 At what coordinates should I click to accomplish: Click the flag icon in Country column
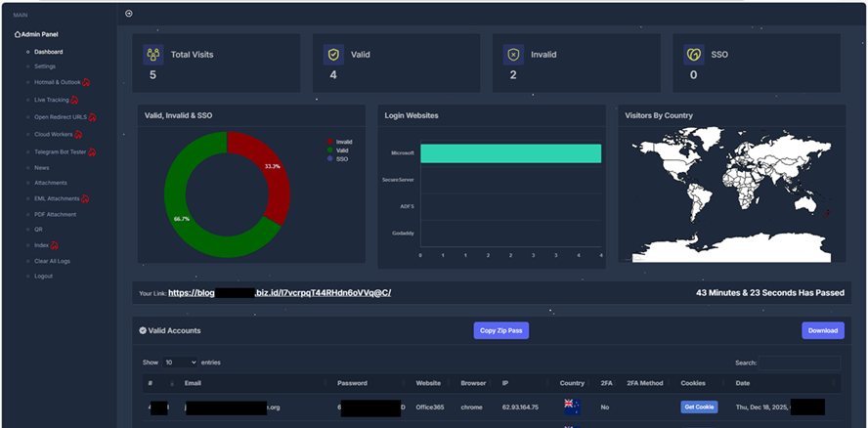point(570,406)
